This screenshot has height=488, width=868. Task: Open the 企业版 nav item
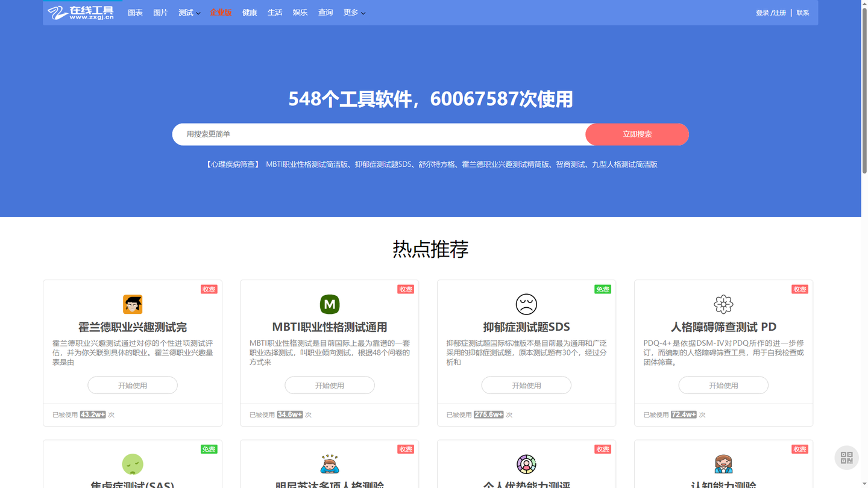point(221,13)
